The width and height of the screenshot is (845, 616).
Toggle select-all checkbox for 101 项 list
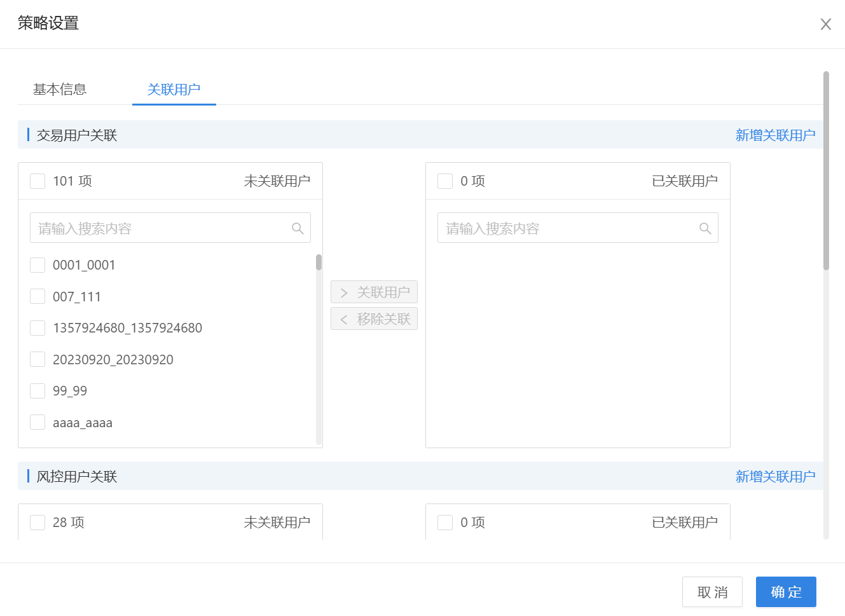click(x=38, y=181)
